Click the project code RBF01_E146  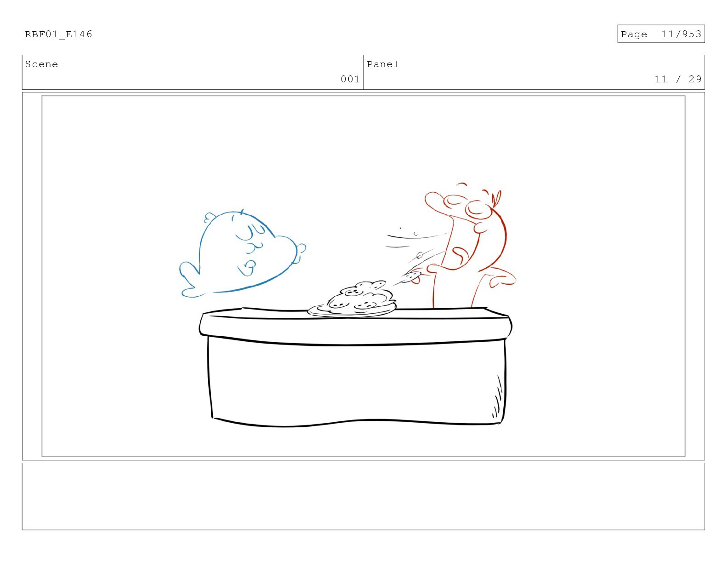coord(58,34)
